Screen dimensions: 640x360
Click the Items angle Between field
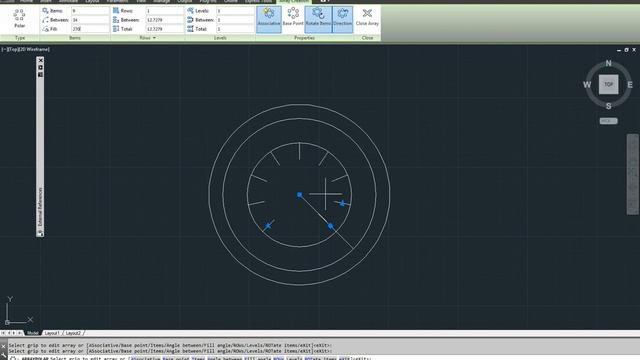(90, 20)
